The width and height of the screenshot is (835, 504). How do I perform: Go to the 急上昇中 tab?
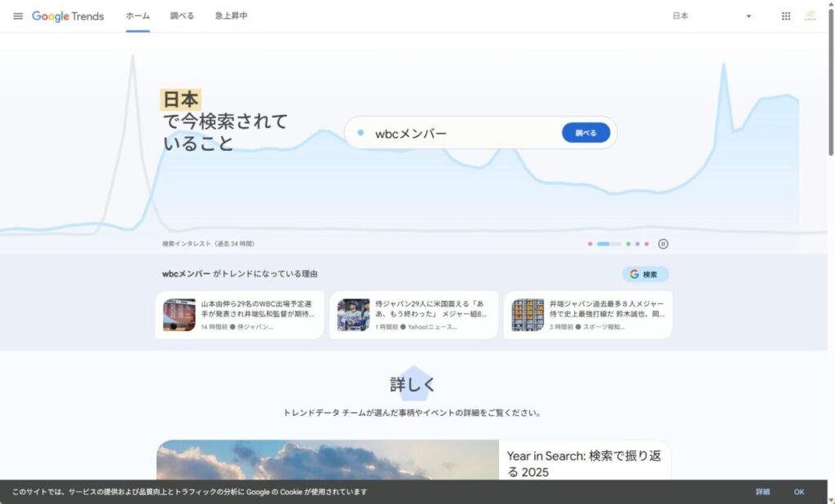coord(231,16)
